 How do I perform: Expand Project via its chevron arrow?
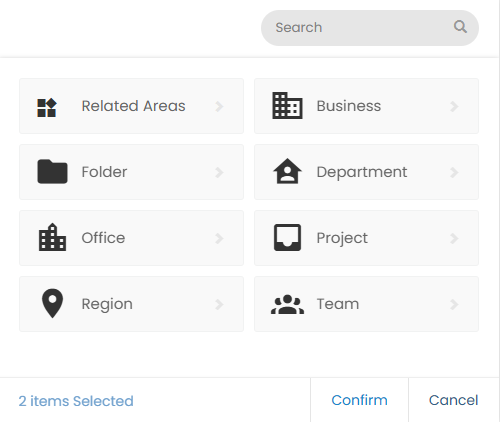454,238
